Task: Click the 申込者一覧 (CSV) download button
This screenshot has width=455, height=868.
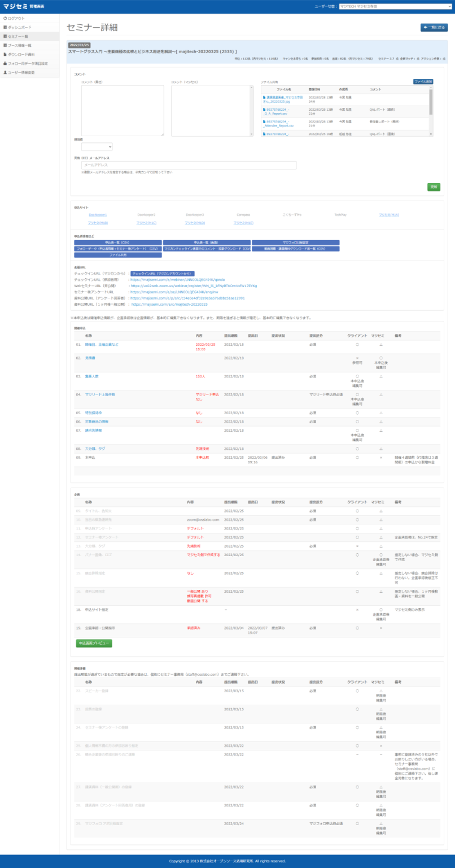Action: click(x=117, y=242)
